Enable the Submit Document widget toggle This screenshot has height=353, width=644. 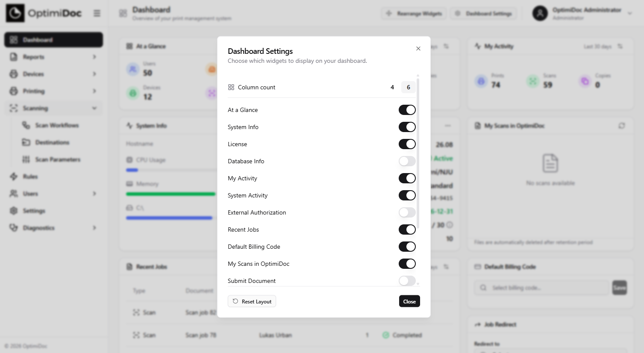(407, 281)
